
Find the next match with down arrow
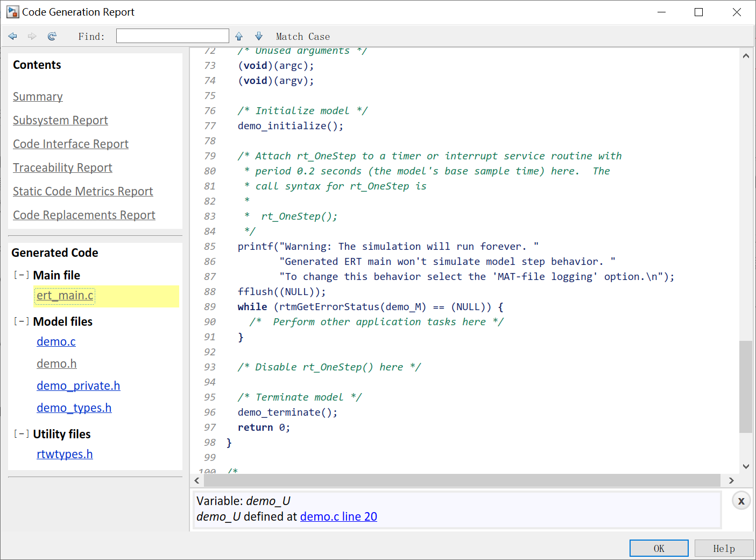[x=259, y=36]
